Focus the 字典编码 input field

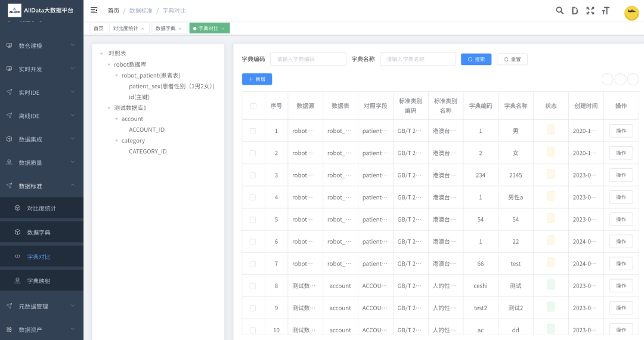308,60
